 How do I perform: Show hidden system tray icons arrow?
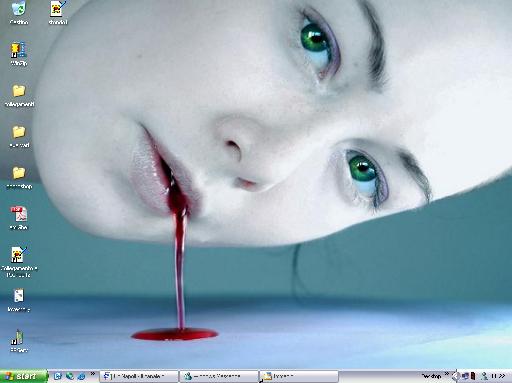[455, 376]
